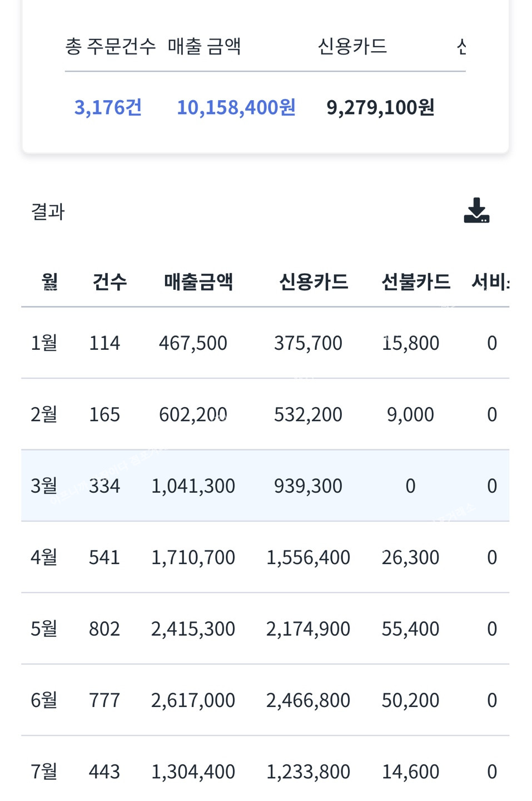Select the 선불카드 column header

click(416, 282)
